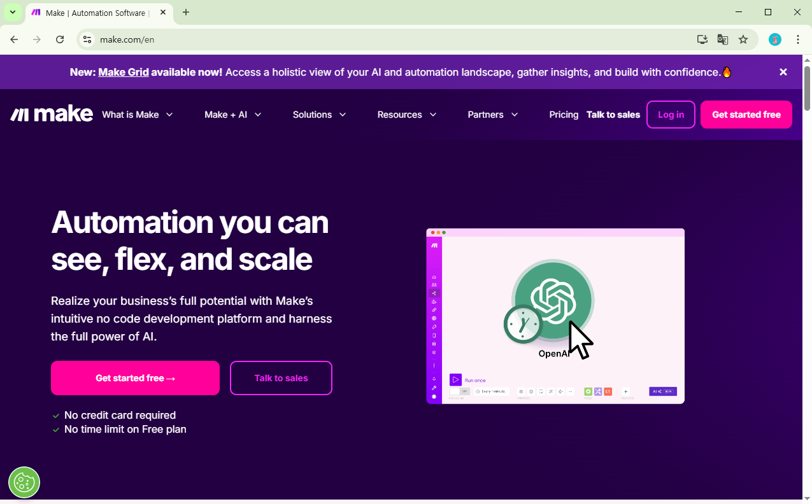Open the Pricing page
The height and width of the screenshot is (504, 812).
click(564, 115)
